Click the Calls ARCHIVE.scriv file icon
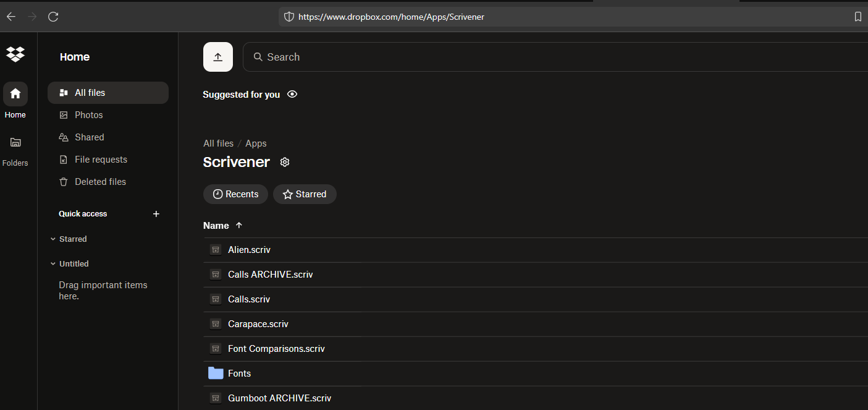 216,275
